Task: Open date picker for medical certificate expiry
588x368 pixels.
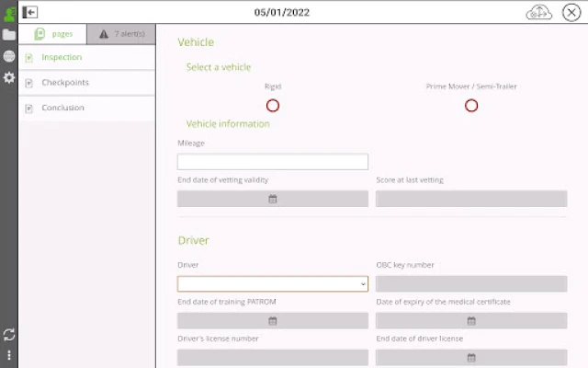Action: tap(471, 321)
